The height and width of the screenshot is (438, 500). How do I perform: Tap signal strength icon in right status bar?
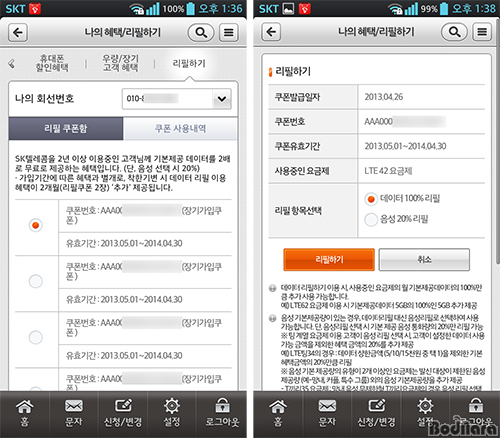pos(411,9)
